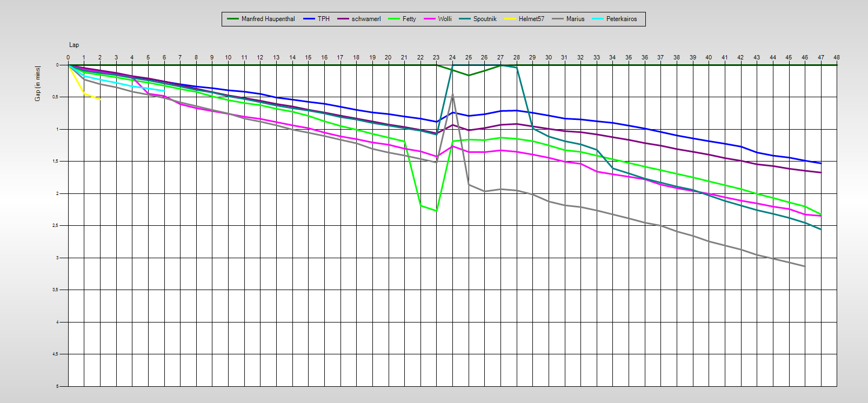This screenshot has width=868, height=403.
Task: Click the dark green Manfred dip at lap 25
Action: [x=469, y=75]
